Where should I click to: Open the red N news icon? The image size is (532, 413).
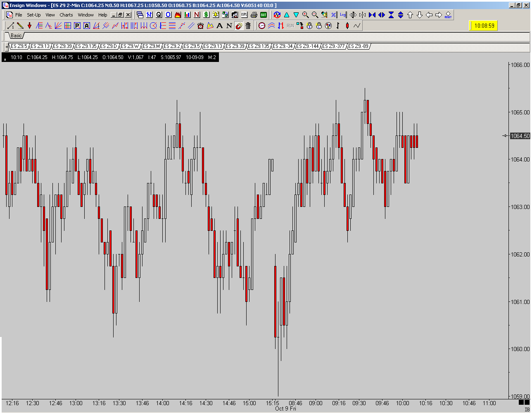tap(197, 15)
